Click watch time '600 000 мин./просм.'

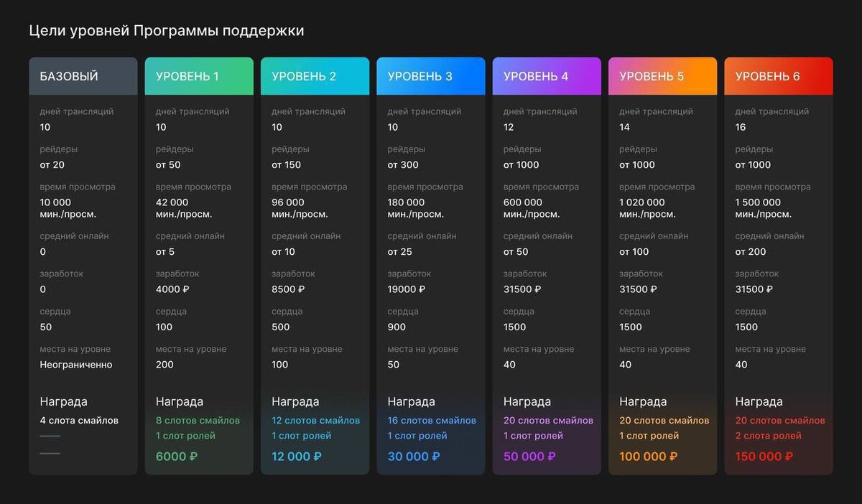[532, 208]
